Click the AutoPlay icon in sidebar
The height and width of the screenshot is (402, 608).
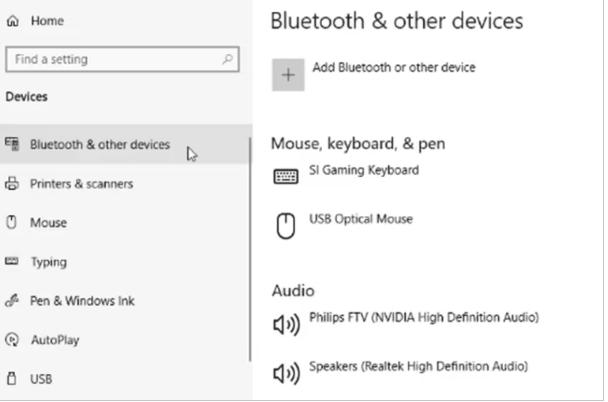12,340
